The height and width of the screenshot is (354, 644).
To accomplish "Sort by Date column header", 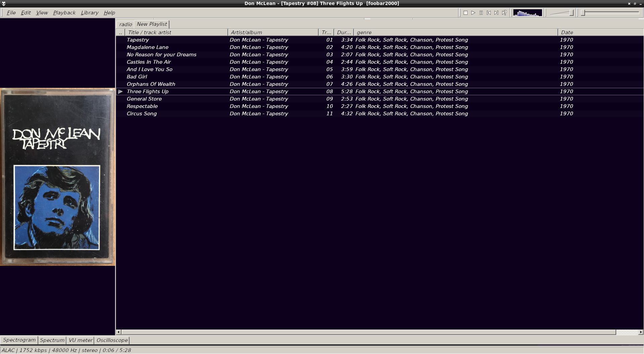I will (x=600, y=33).
